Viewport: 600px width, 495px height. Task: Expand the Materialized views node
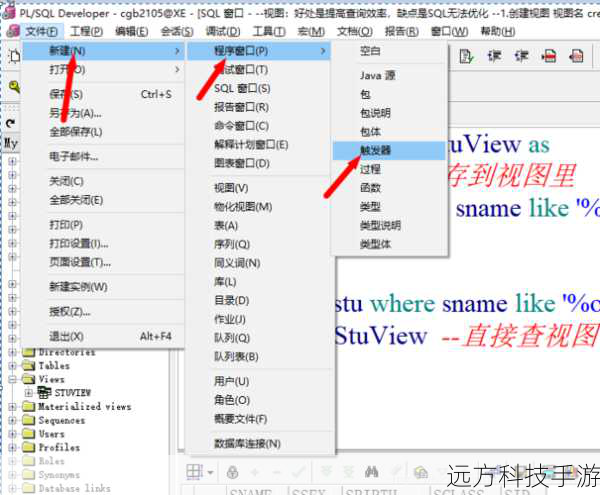pyautogui.click(x=12, y=407)
